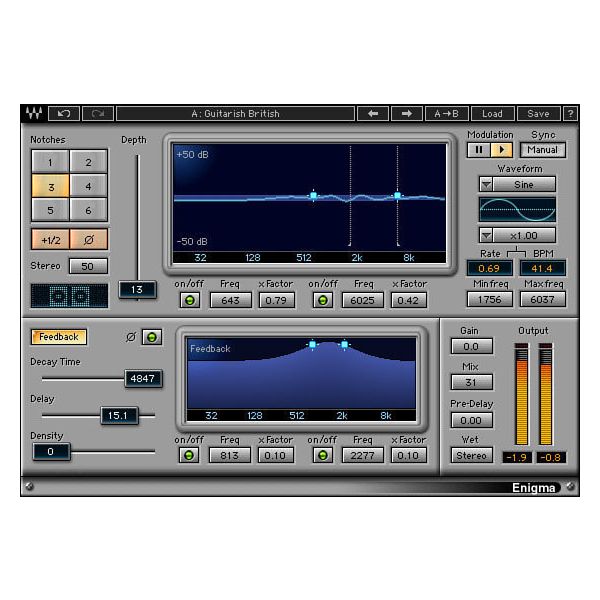
Task: Open the Save menu
Action: [x=538, y=114]
